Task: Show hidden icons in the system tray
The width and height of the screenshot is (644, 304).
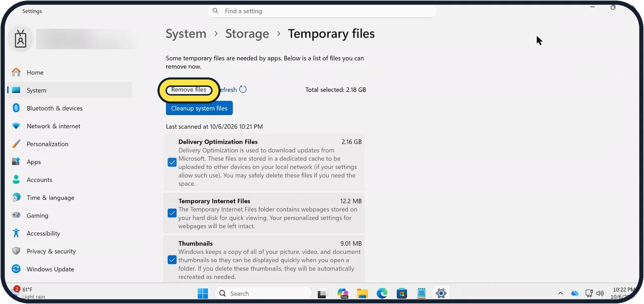Action: [x=560, y=293]
